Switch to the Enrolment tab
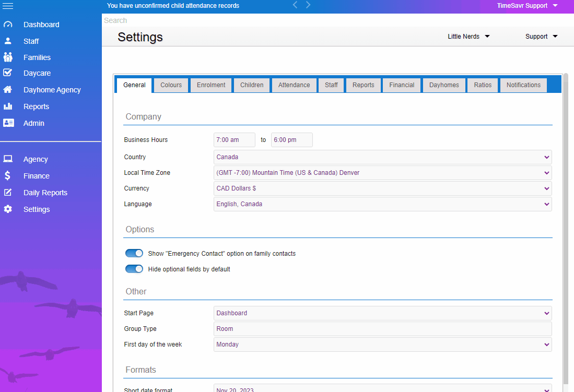Screen dimensions: 574x392 pyautogui.click(x=211, y=85)
